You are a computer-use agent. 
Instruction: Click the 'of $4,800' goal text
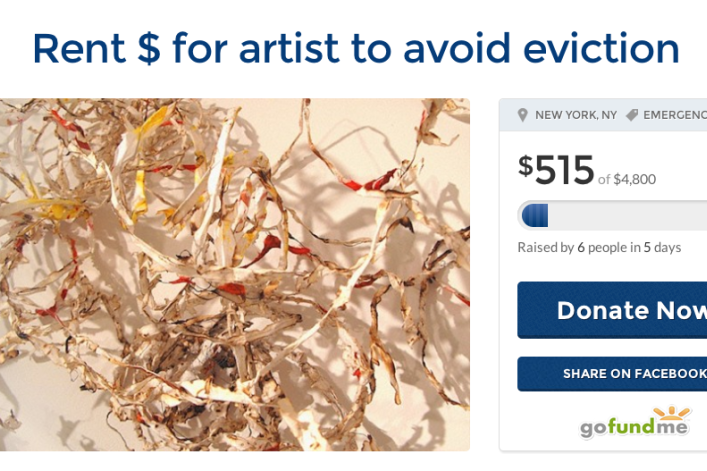tap(627, 179)
